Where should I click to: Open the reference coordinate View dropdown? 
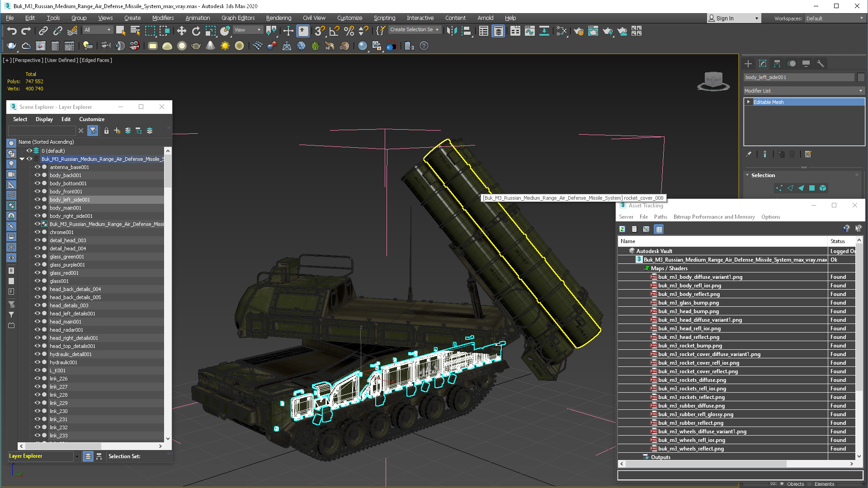[x=248, y=30]
